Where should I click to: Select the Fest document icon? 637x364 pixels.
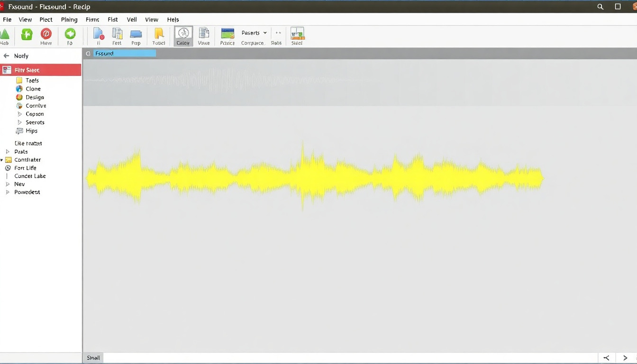pyautogui.click(x=117, y=34)
